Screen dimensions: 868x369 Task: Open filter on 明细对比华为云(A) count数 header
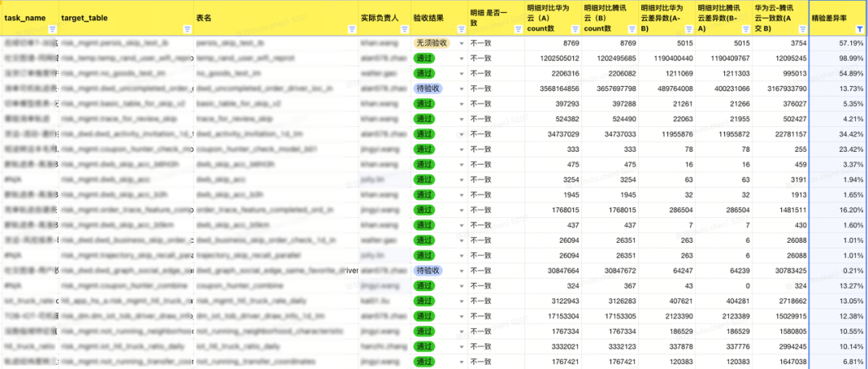575,30
